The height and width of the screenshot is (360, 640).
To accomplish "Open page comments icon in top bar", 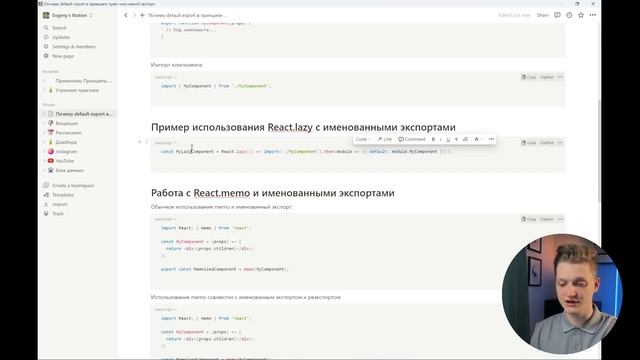I will (x=557, y=15).
